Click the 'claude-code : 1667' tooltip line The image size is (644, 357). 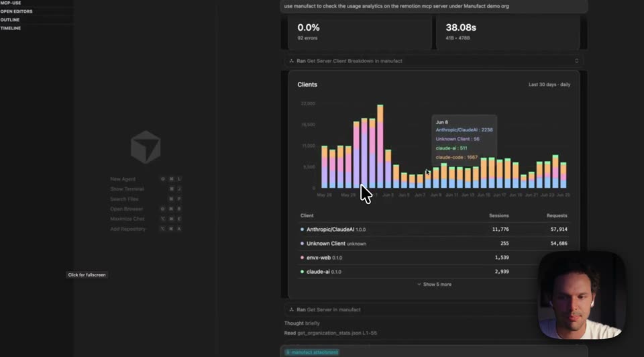coord(456,157)
